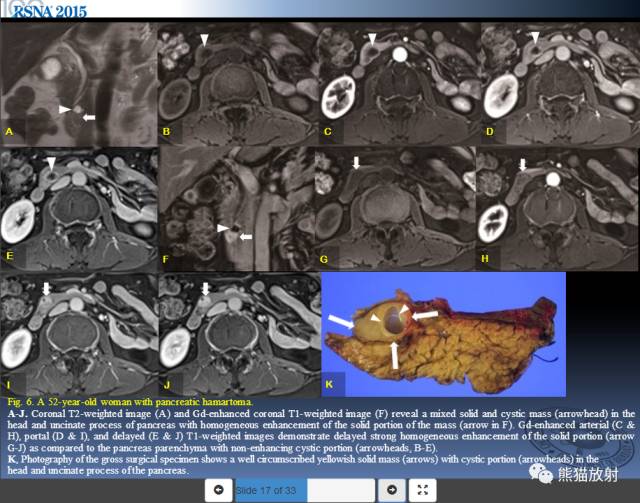Open portal phase image panel D
The image size is (640, 503).
pyautogui.click(x=560, y=84)
